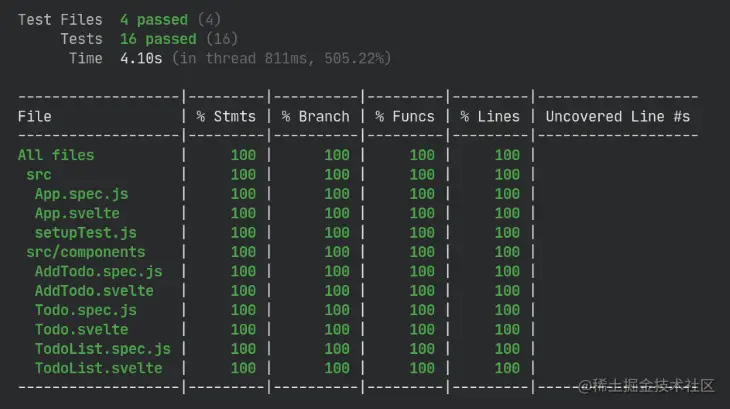Click the % Lines value for App.spec.js
This screenshot has width=730, height=409.
[x=507, y=194]
